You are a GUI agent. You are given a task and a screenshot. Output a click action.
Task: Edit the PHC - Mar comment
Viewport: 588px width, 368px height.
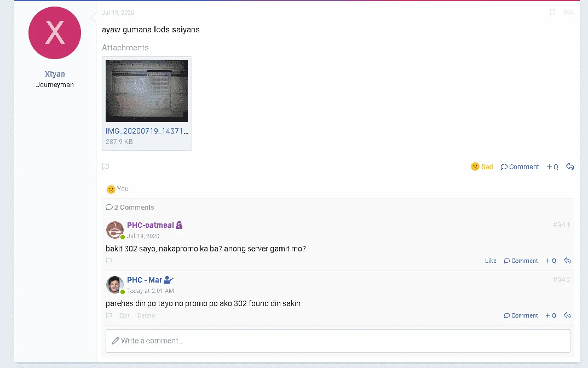click(x=124, y=315)
